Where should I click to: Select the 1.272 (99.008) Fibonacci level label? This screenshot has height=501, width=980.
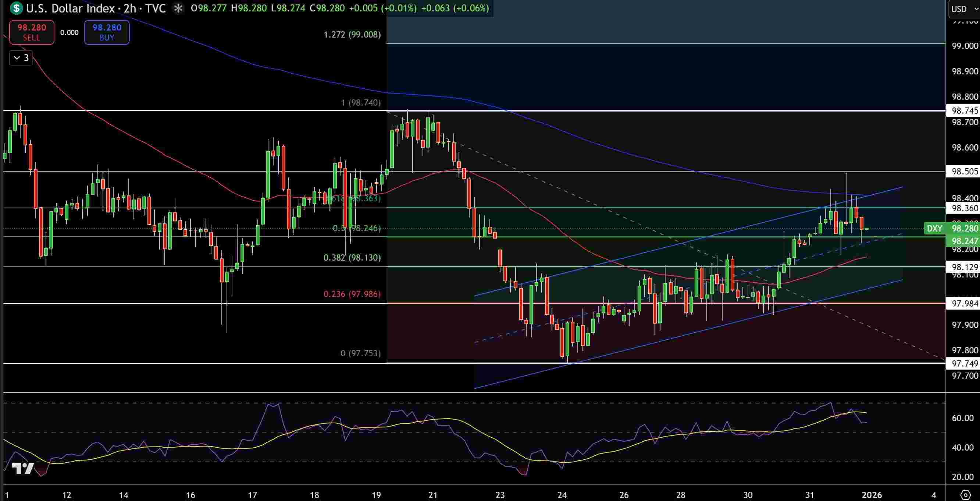[352, 35]
